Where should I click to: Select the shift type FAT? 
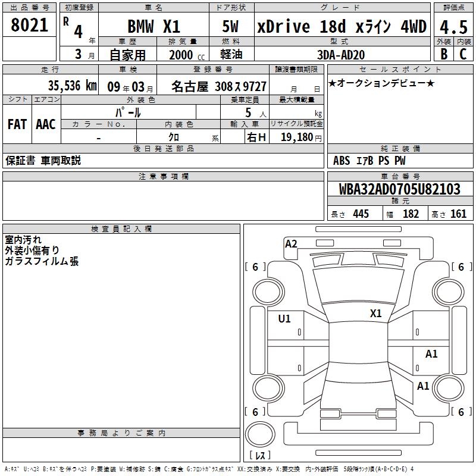tap(17, 124)
